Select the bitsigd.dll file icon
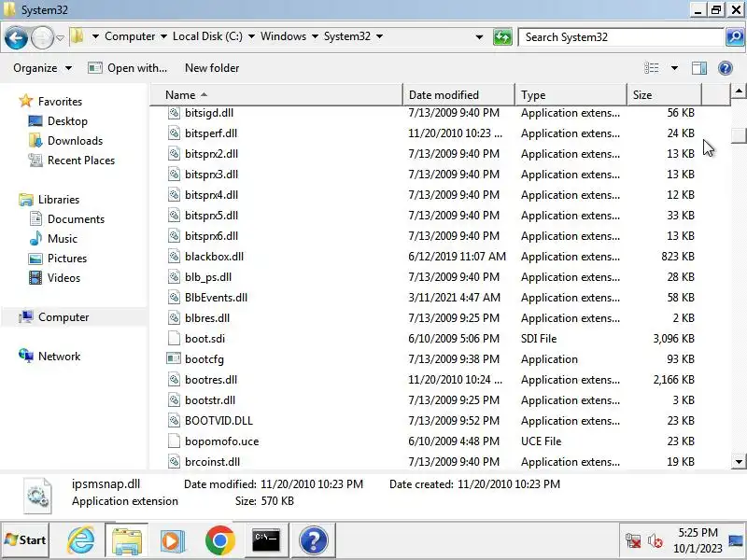 click(x=174, y=113)
